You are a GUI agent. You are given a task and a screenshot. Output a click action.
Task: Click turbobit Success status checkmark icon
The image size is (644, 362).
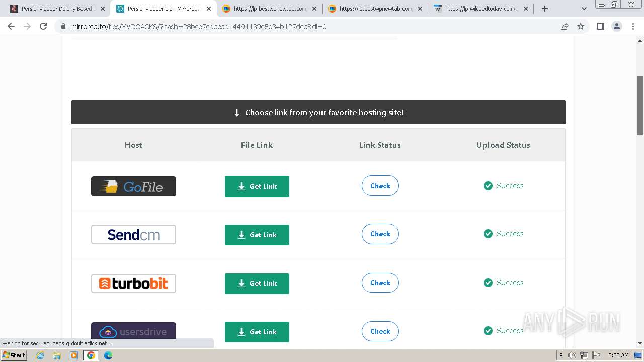[488, 283]
